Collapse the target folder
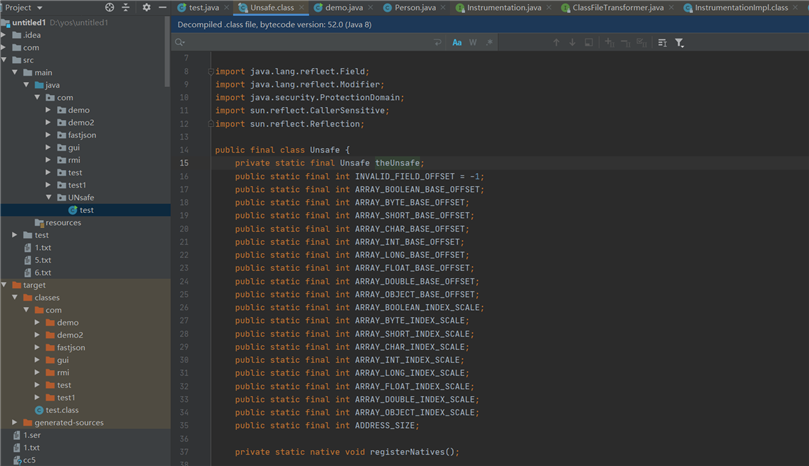The image size is (809, 466). 4,285
